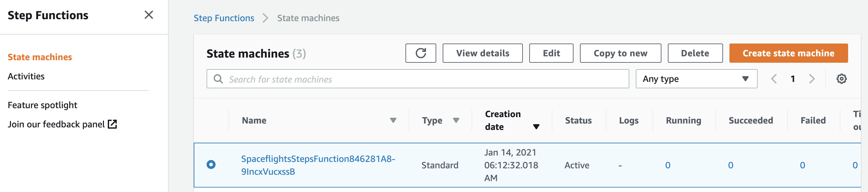Close the Step Functions sidebar

coord(149,15)
